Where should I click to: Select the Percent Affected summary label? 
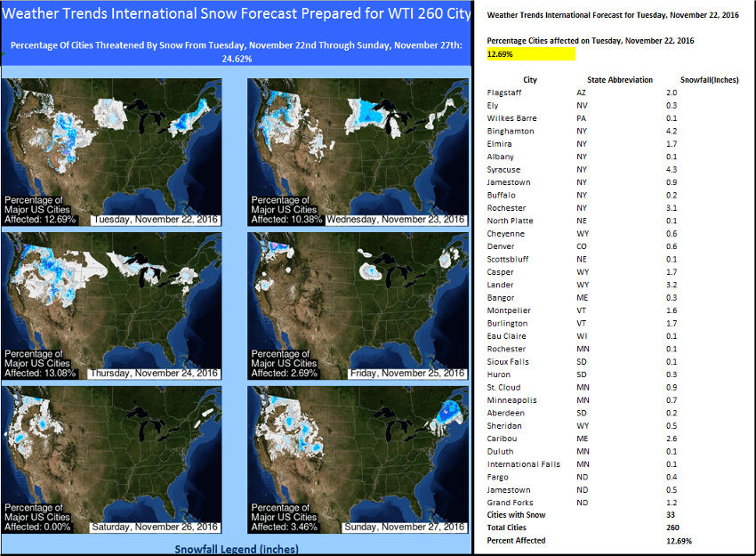click(x=517, y=541)
